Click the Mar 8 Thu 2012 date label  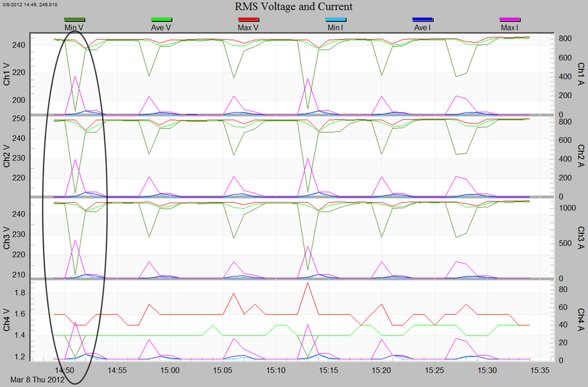pyautogui.click(x=37, y=380)
